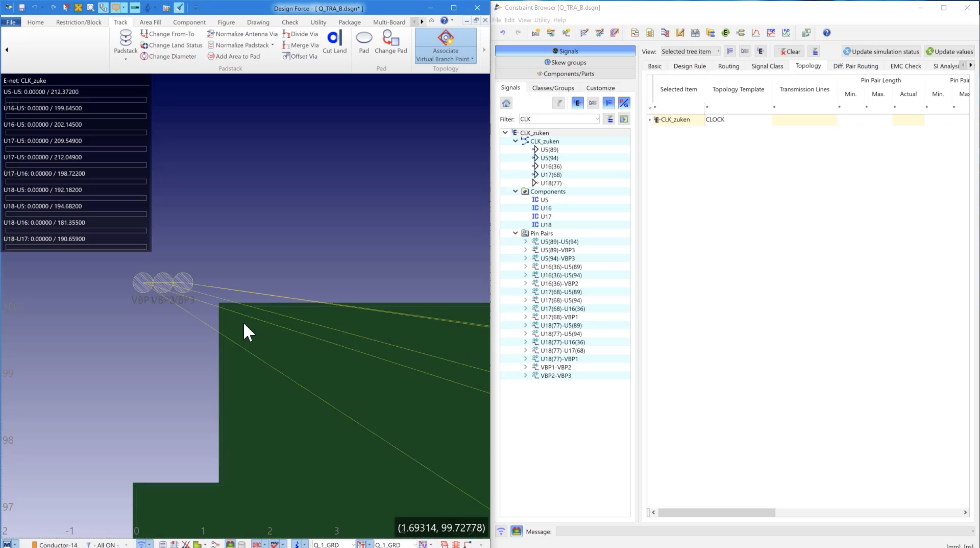
Task: Toggle the E-net display button in Signals toolbar
Action: [x=577, y=103]
